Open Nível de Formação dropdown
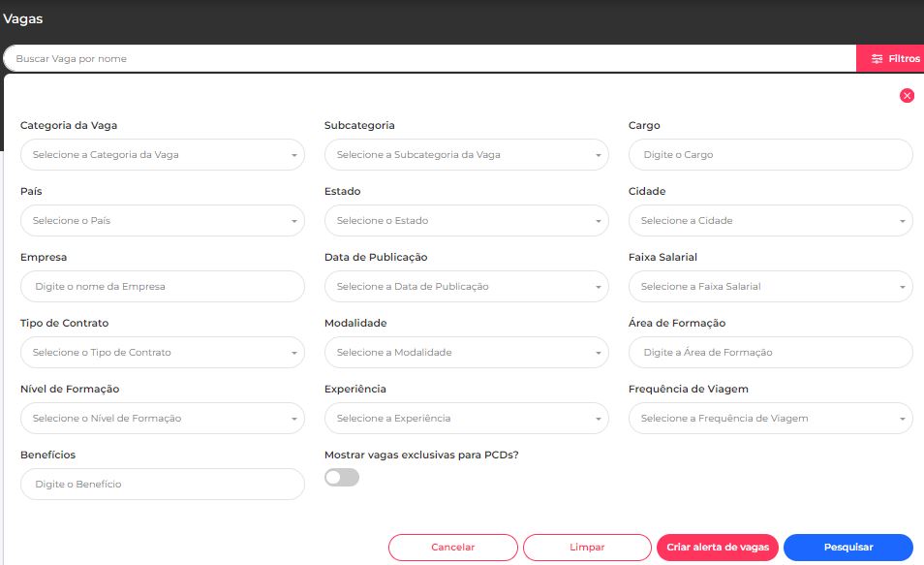Image resolution: width=924 pixels, height=565 pixels. coord(162,419)
